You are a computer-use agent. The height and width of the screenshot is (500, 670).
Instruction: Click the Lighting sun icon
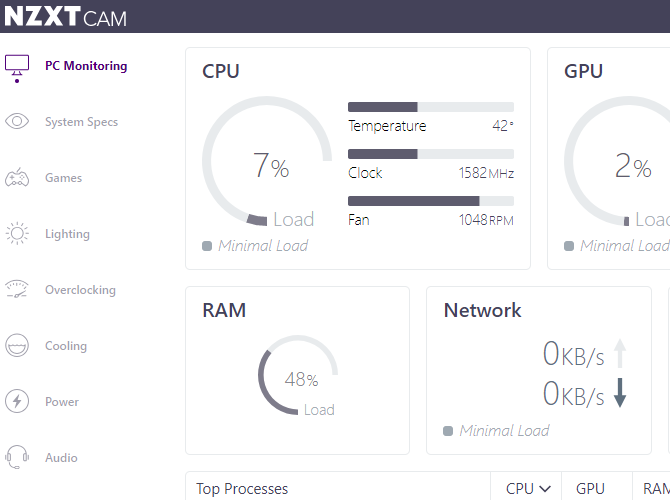coord(17,234)
